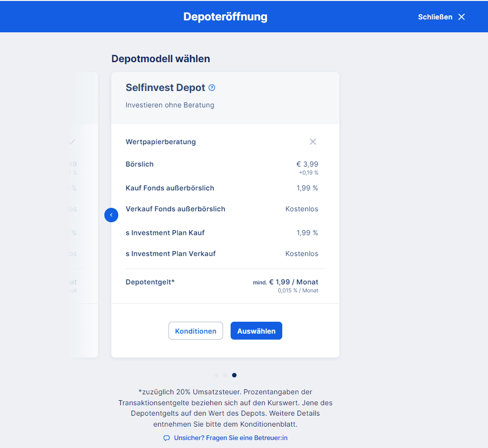488x448 pixels.
Task: Click the Umsatzsteuer footnote paragraph
Action: pos(225,408)
